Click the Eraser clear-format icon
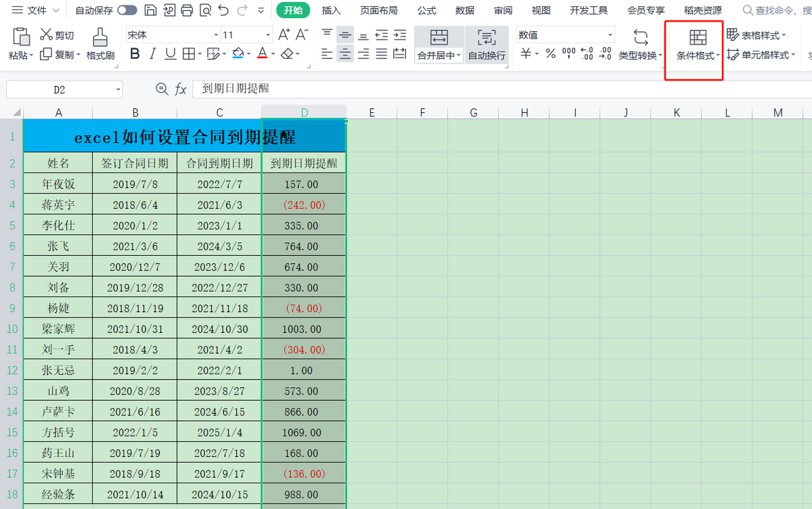The image size is (812, 509). tap(287, 54)
